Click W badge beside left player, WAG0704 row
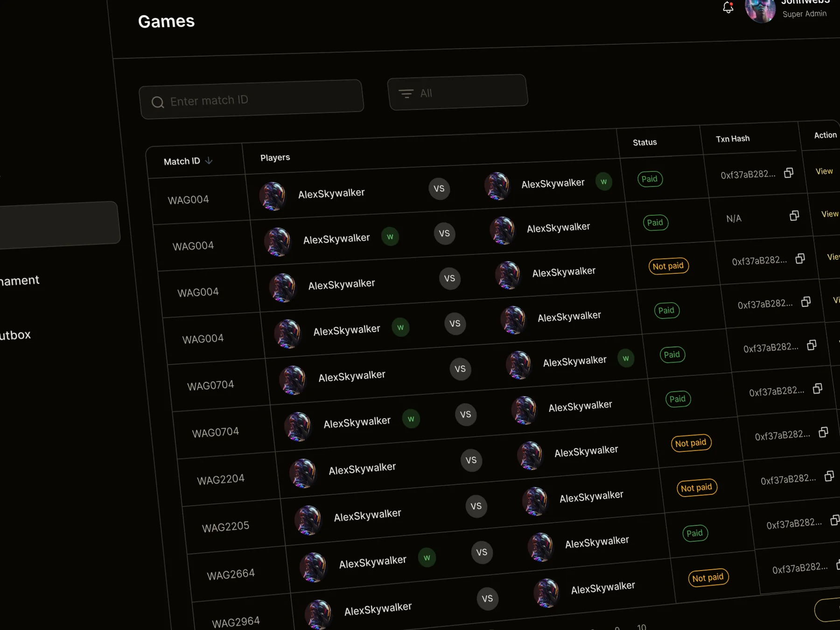The width and height of the screenshot is (840, 630). (411, 419)
